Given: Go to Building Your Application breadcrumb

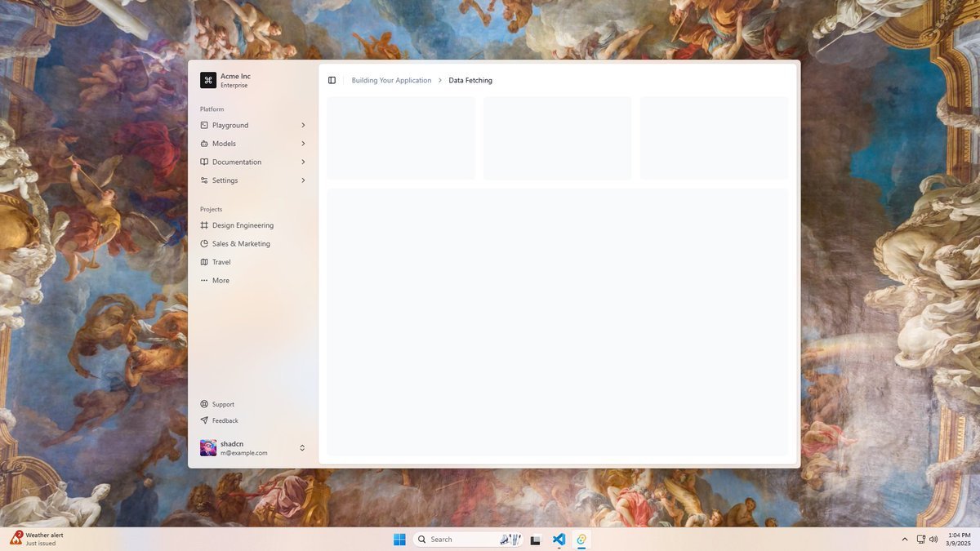Looking at the screenshot, I should pyautogui.click(x=391, y=80).
